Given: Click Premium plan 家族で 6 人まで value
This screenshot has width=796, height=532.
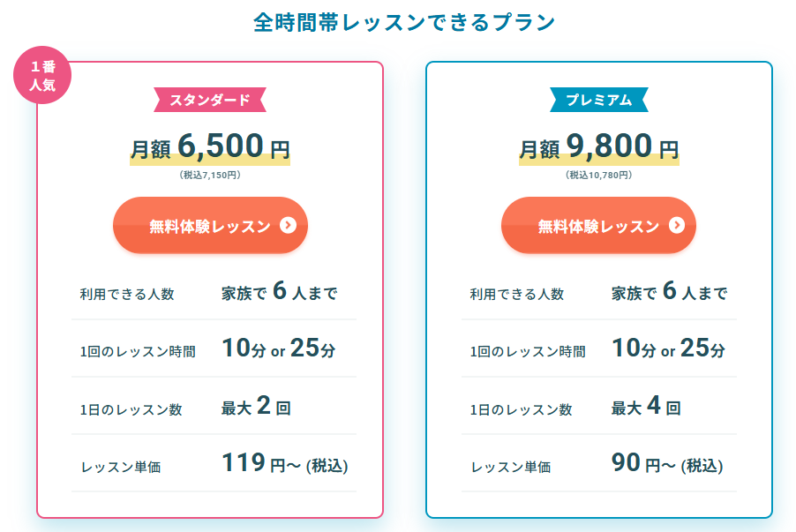Looking at the screenshot, I should (x=669, y=293).
